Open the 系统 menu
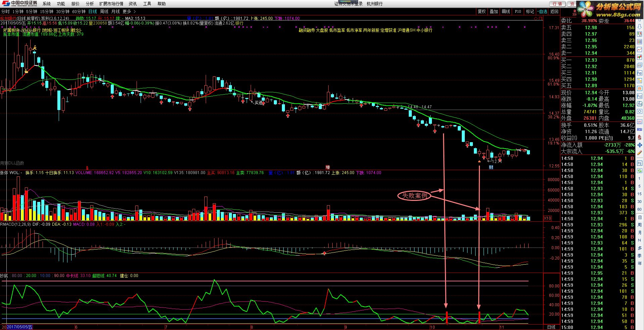Viewport: 644px width, 330px height. pyautogui.click(x=47, y=4)
